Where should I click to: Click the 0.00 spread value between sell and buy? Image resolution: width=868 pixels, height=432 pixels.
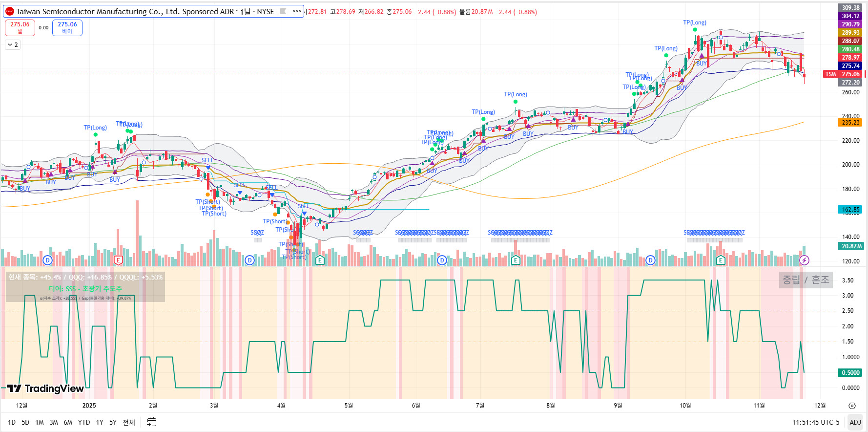point(43,28)
